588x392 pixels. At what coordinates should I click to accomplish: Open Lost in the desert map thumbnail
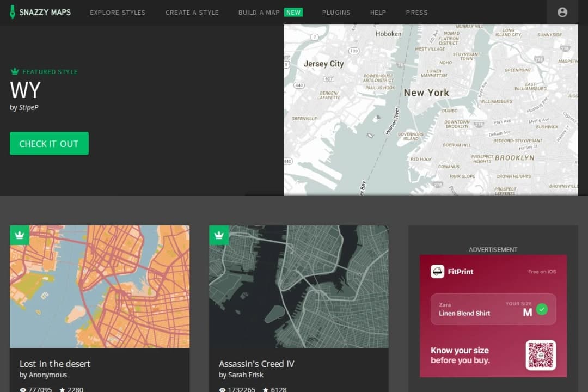click(100, 286)
